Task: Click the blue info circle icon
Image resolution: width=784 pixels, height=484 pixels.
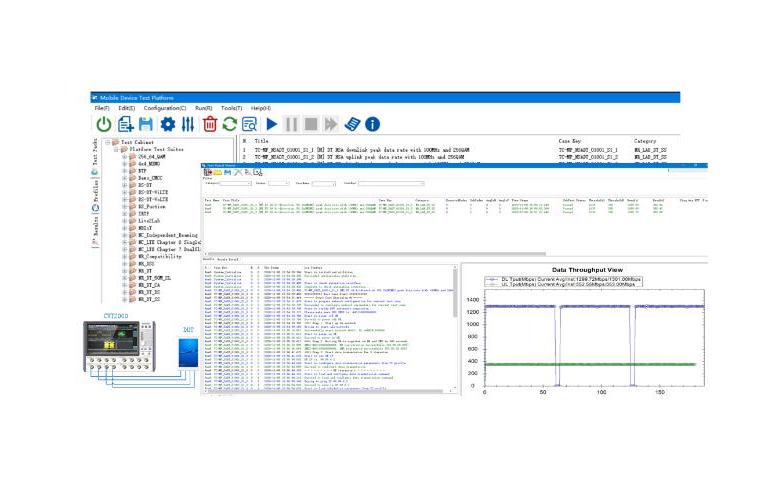Action: pyautogui.click(x=372, y=124)
